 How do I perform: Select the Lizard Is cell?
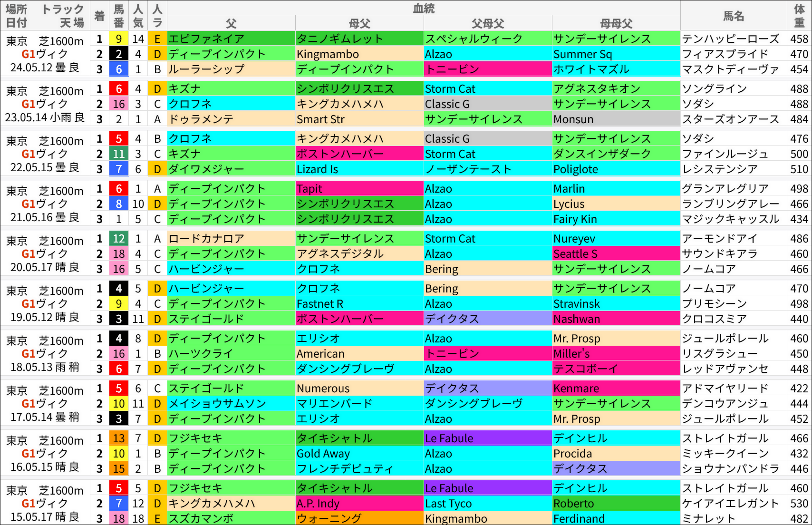359,169
